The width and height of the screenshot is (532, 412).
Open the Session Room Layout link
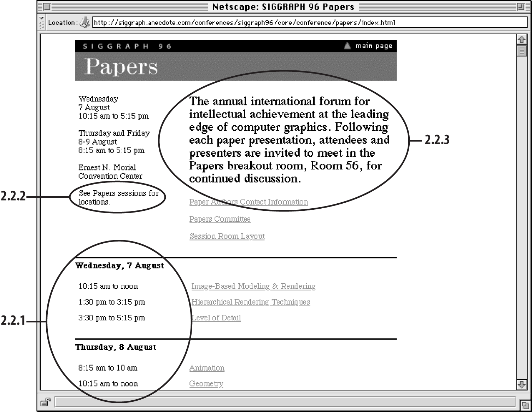pos(227,236)
